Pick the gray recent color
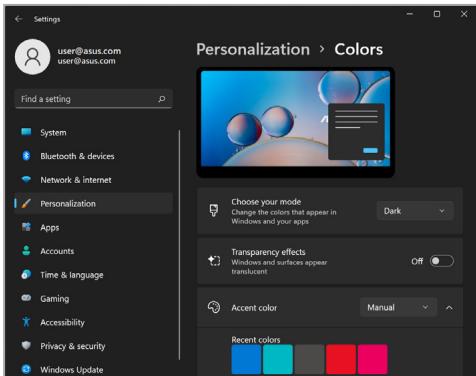The height and width of the screenshot is (376, 476). [309, 359]
